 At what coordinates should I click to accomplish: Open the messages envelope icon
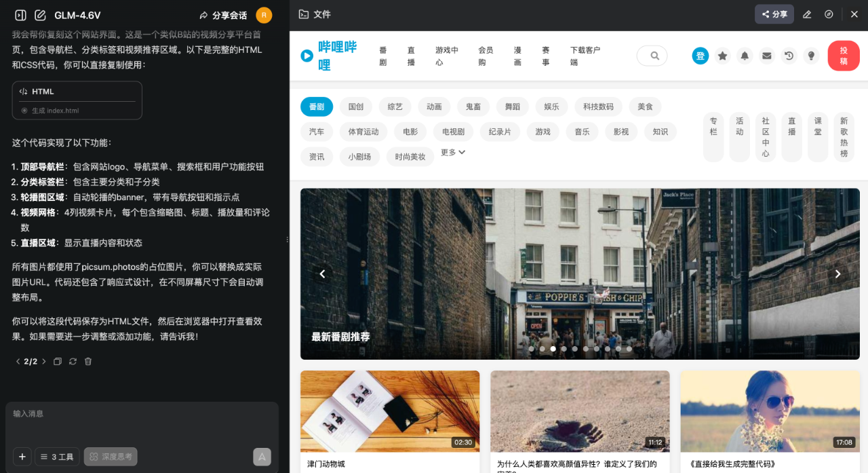(x=766, y=56)
